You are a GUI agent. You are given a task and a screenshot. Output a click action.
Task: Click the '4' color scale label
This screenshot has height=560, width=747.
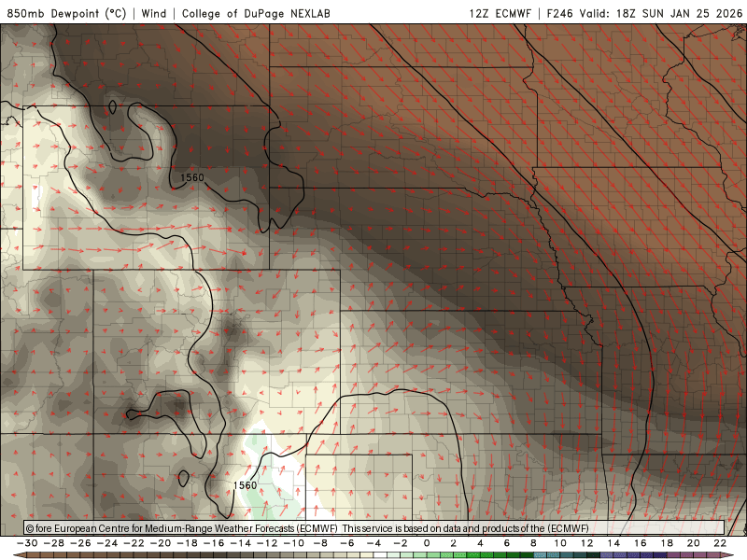(480, 543)
